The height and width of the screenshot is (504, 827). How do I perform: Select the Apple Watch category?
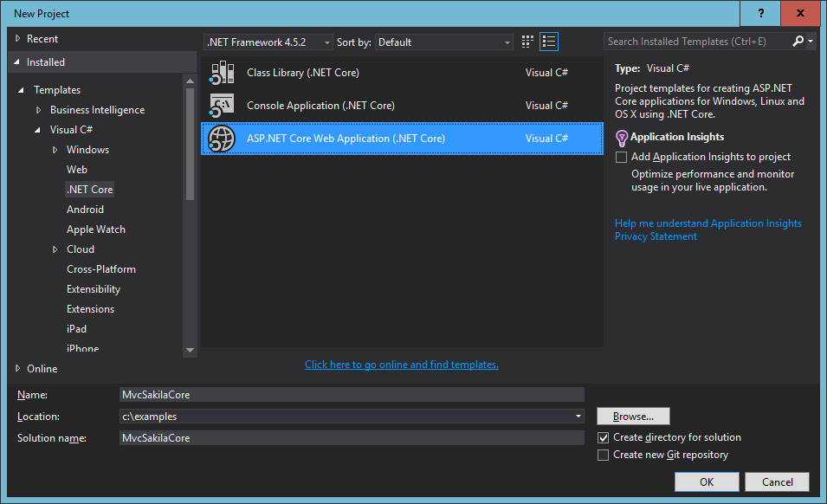[96, 229]
